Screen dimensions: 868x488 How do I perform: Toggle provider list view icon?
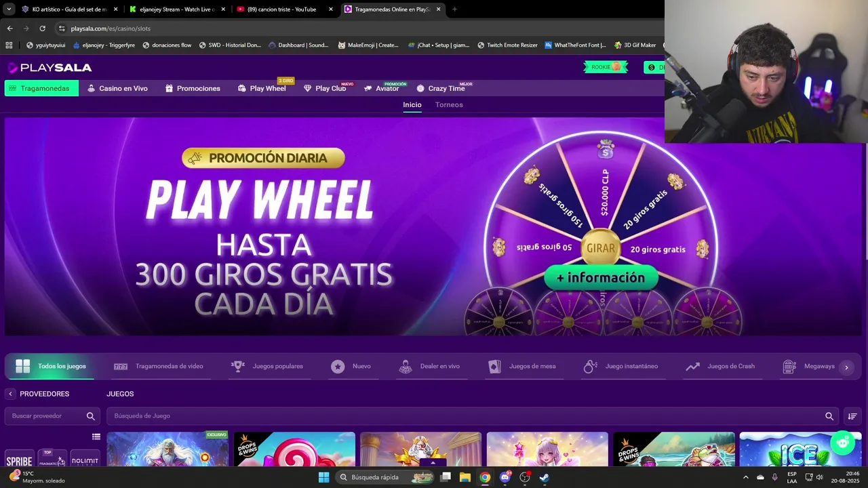[x=96, y=436]
